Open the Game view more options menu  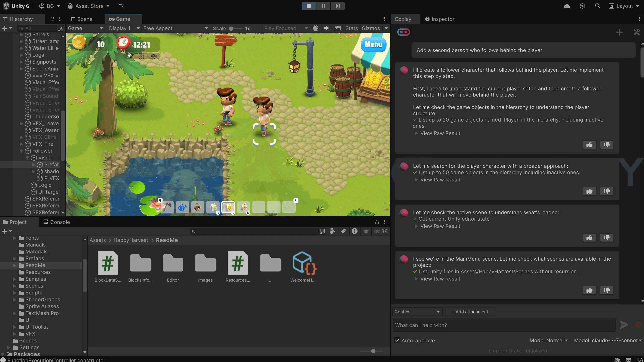tap(384, 19)
